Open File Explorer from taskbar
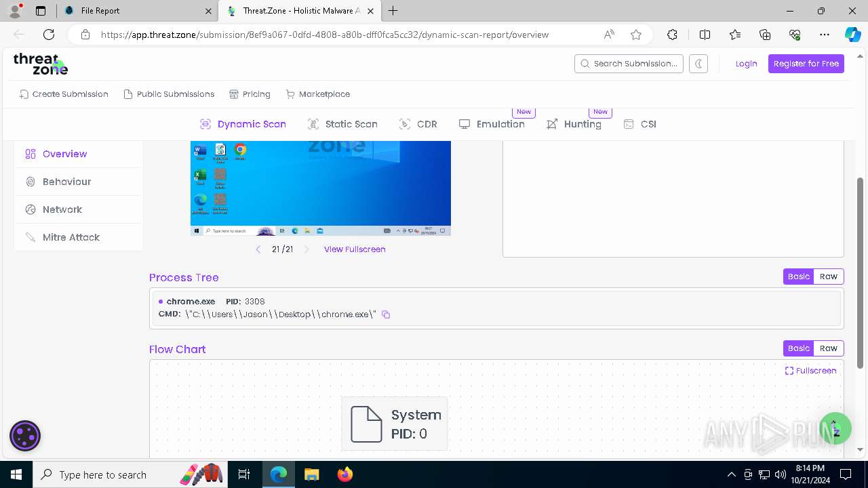 click(311, 474)
